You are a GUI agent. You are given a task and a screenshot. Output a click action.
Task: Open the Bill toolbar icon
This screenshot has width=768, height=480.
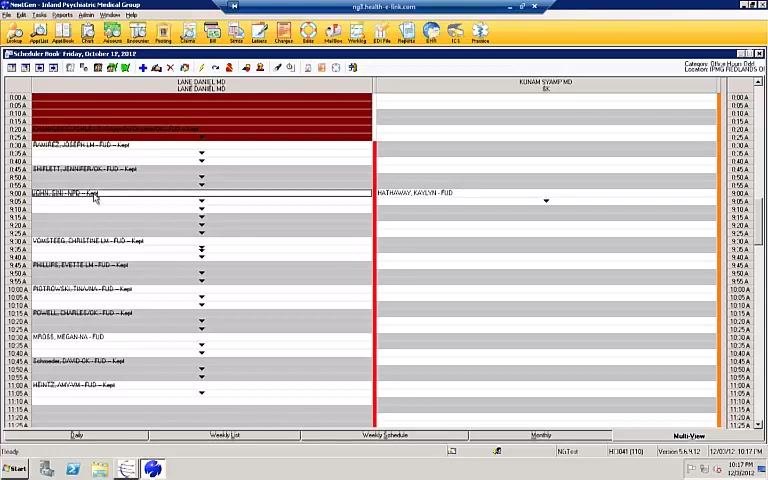(213, 33)
